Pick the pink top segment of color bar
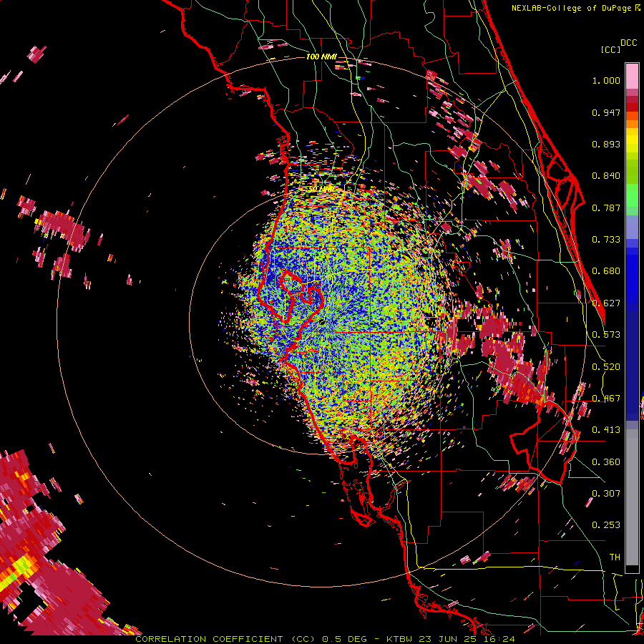644x644 pixels. pos(632,77)
